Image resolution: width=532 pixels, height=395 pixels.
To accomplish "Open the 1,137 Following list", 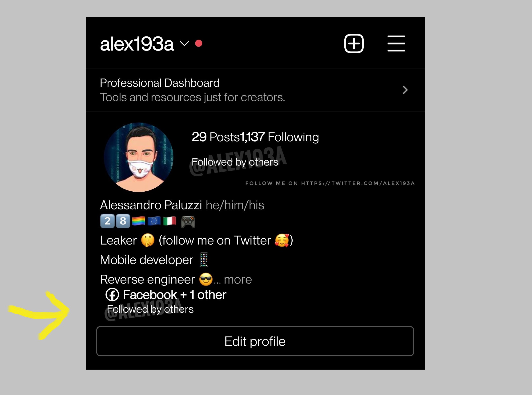I will click(279, 137).
